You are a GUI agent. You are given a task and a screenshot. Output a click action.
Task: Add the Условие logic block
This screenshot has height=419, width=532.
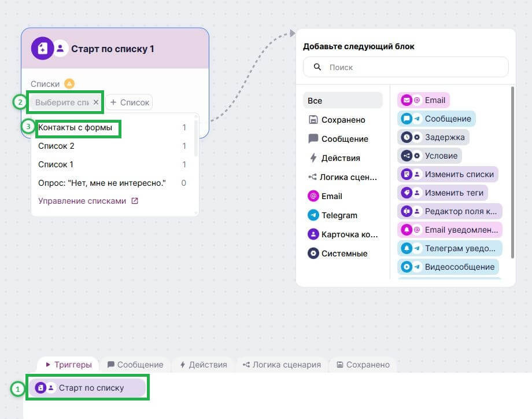tap(430, 156)
